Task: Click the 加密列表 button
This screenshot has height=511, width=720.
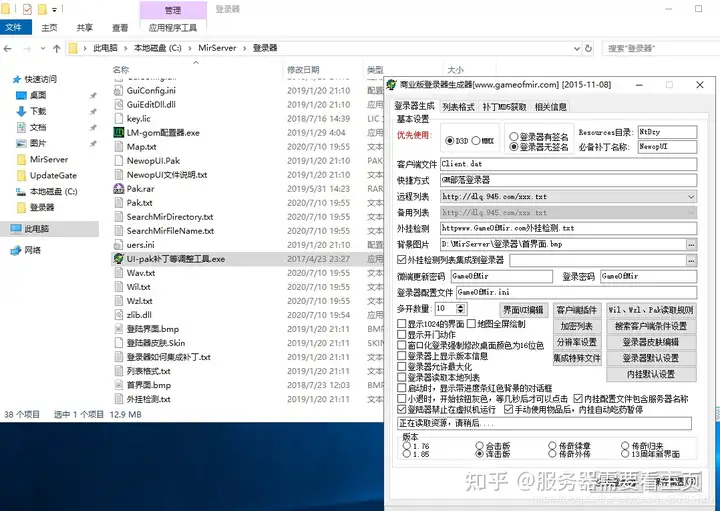Action: point(576,326)
